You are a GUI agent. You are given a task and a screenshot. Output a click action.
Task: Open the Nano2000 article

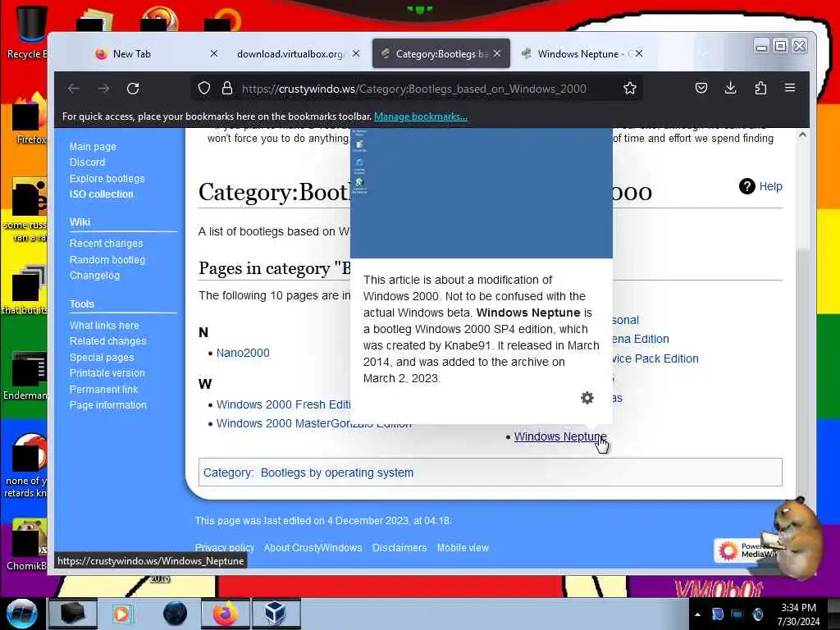click(x=243, y=353)
